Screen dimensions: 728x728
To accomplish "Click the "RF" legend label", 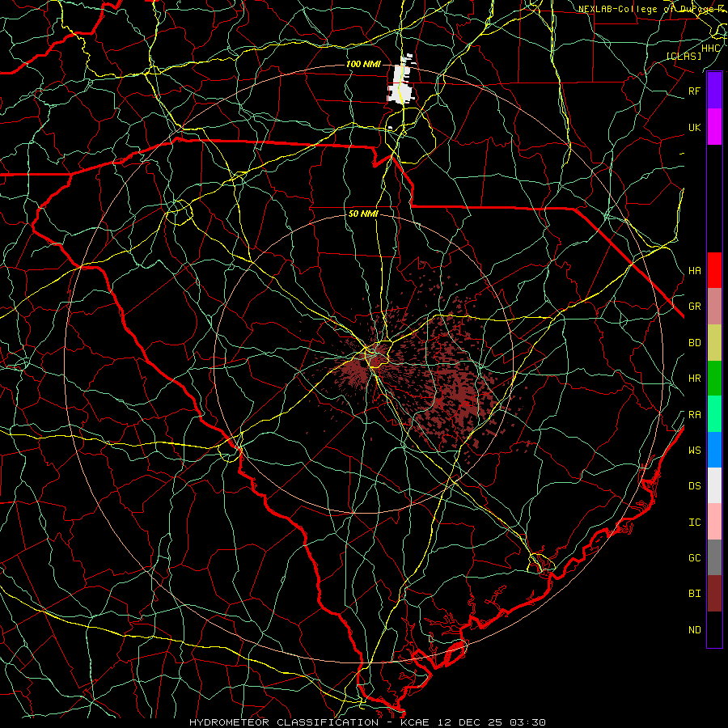I will pos(694,91).
